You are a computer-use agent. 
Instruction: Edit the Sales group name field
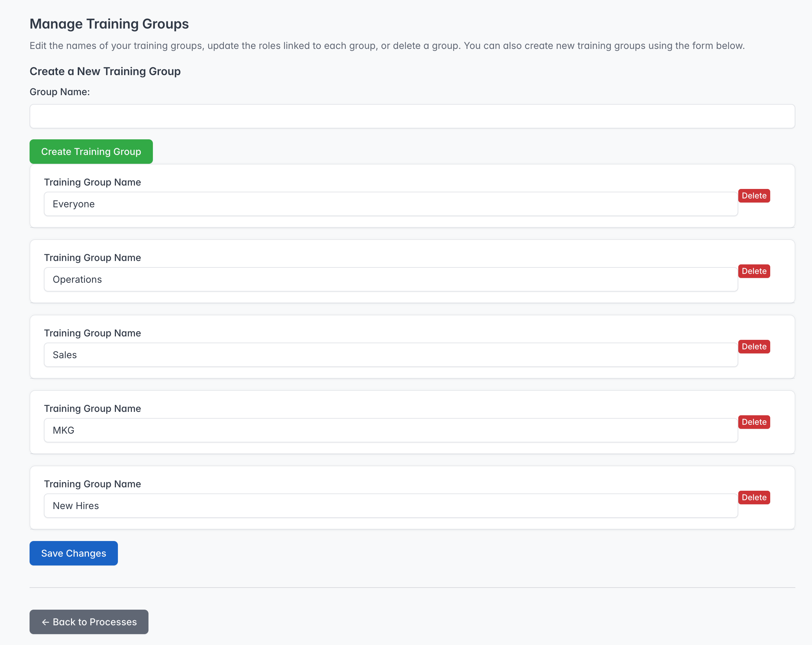391,355
